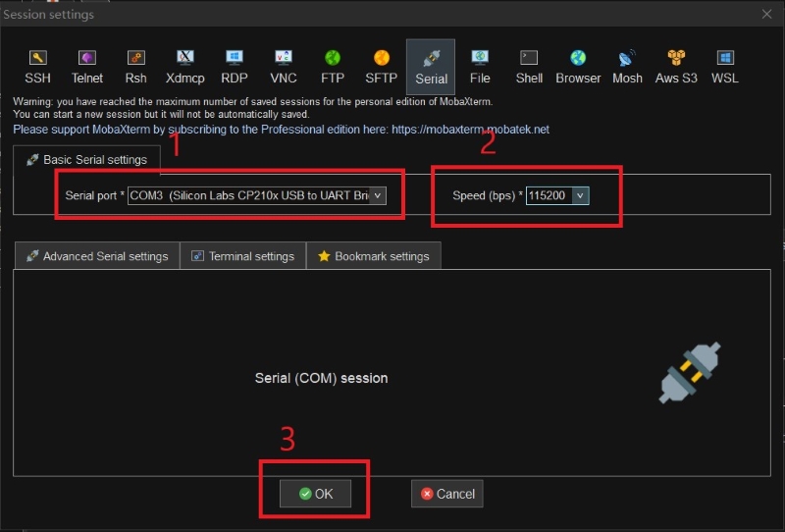This screenshot has width=785, height=532.
Task: Choose the File session icon
Action: (x=480, y=67)
